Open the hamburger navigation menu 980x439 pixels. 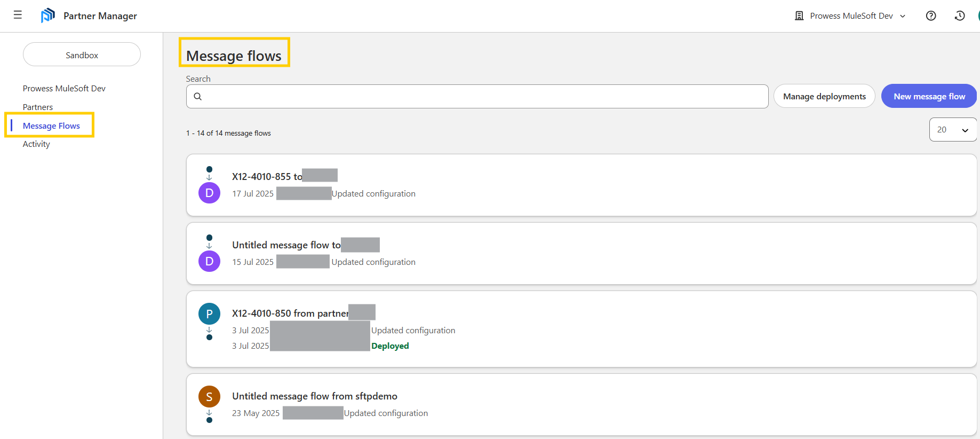point(18,15)
